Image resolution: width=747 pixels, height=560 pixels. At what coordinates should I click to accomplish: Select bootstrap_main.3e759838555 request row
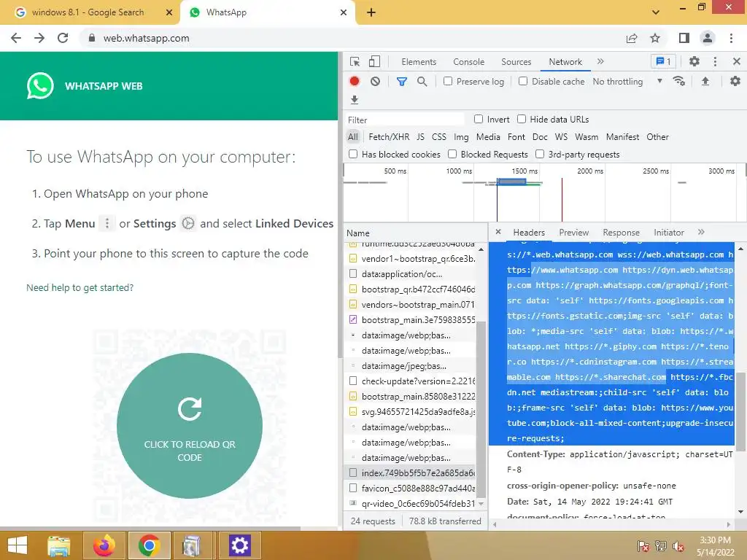(x=410, y=320)
